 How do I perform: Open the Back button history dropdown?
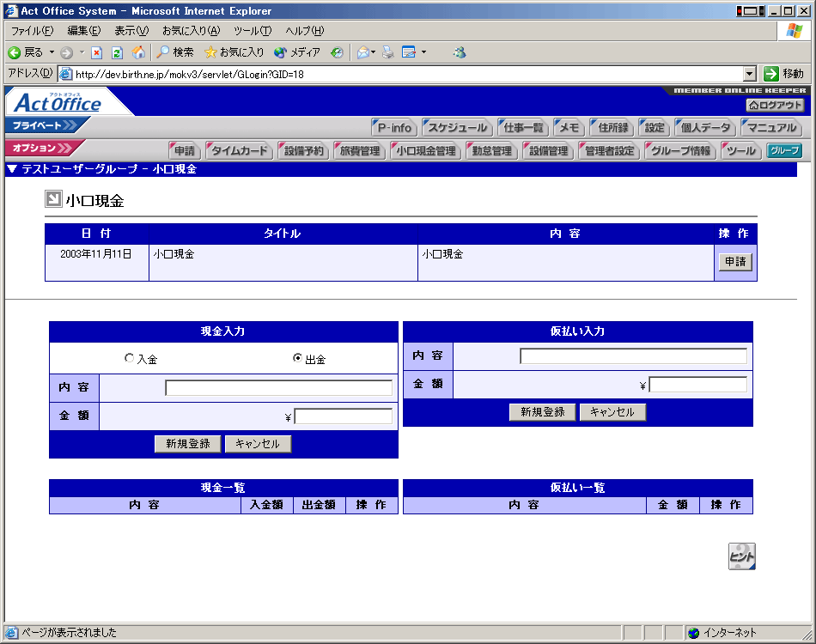click(52, 52)
